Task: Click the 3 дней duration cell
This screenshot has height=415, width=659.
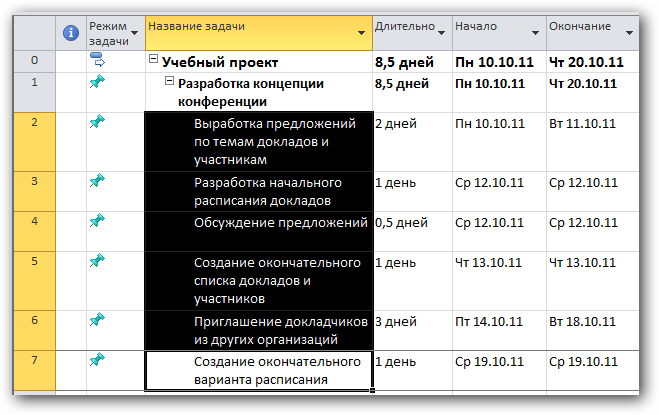Action: coord(412,330)
